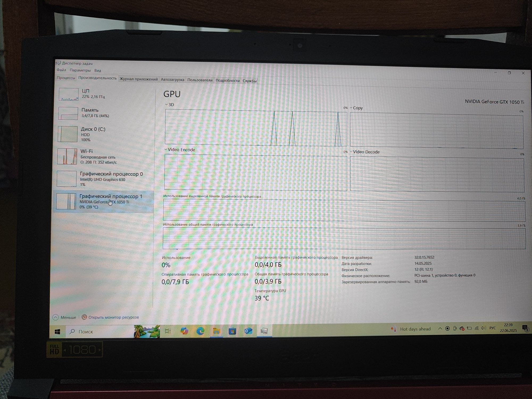Viewport: 532px width, 399px height.
Task: Show hidden system tray icons
Action: click(x=440, y=329)
